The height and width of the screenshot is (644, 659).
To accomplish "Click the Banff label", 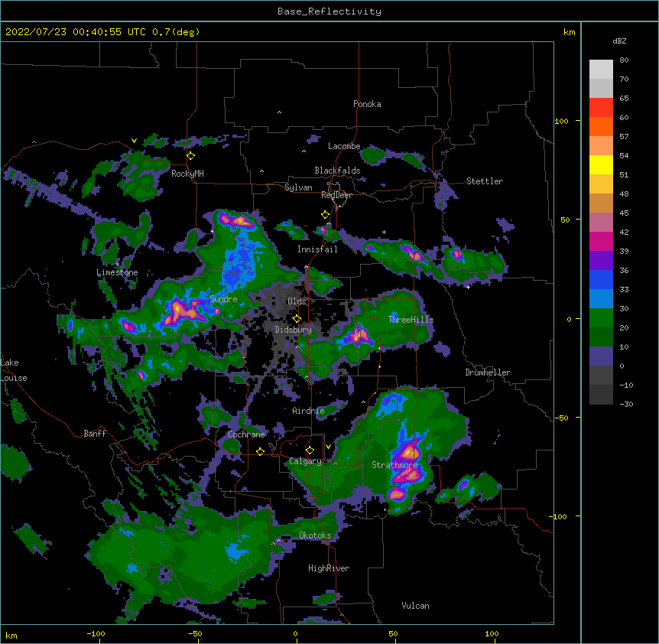I will click(95, 434).
